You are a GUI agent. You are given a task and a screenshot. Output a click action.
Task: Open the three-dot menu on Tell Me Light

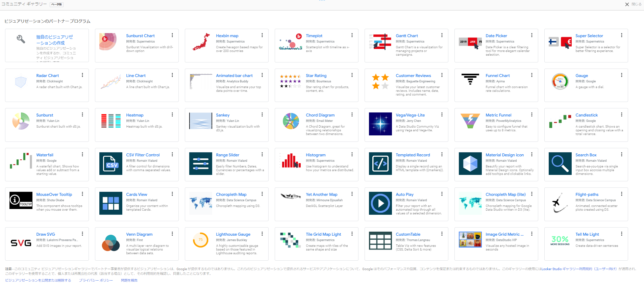coord(622,234)
